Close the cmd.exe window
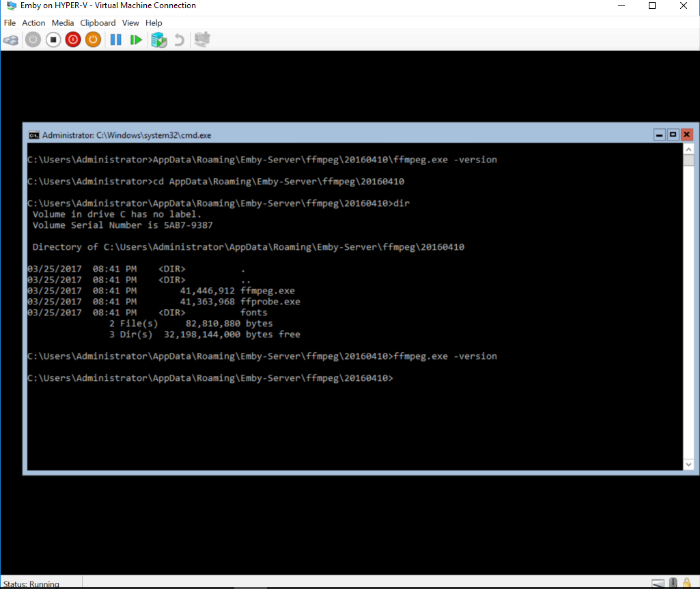 coord(687,134)
